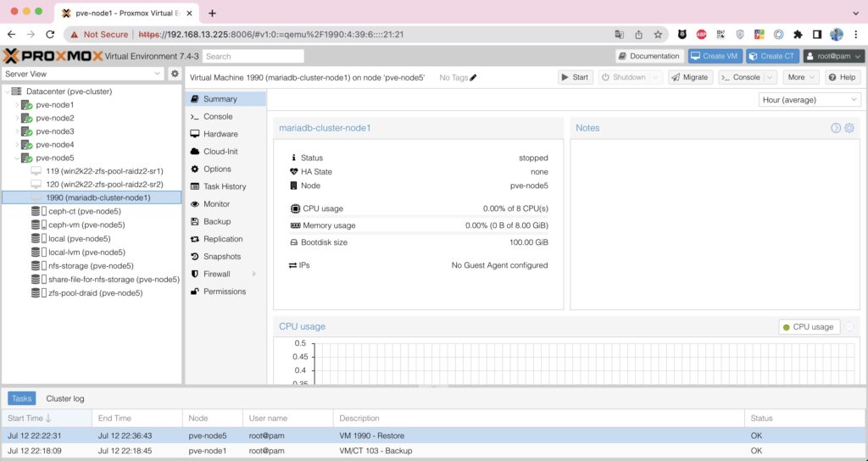This screenshot has height=461, width=868.
Task: Expand the pve-node4 tree node
Action: [17, 144]
